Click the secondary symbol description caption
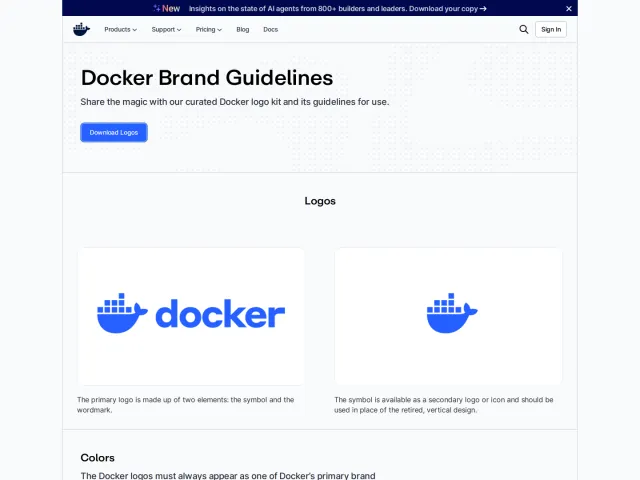640x480 pixels. pyautogui.click(x=444, y=404)
